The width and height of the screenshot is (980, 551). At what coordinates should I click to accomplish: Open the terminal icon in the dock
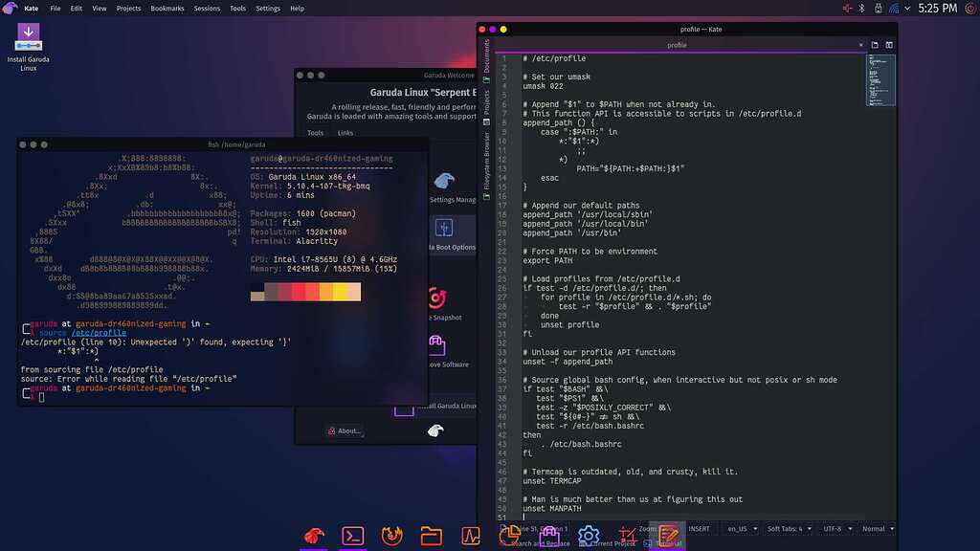(352, 536)
